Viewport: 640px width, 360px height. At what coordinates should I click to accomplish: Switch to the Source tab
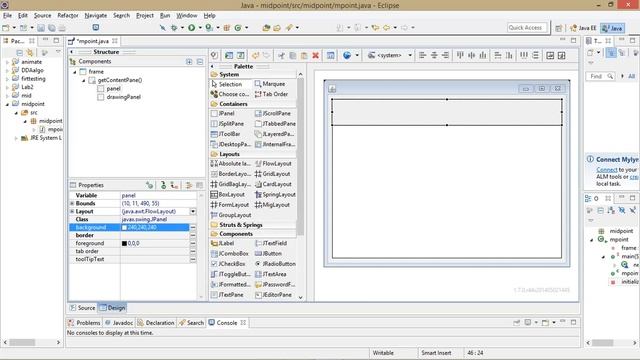[82, 308]
